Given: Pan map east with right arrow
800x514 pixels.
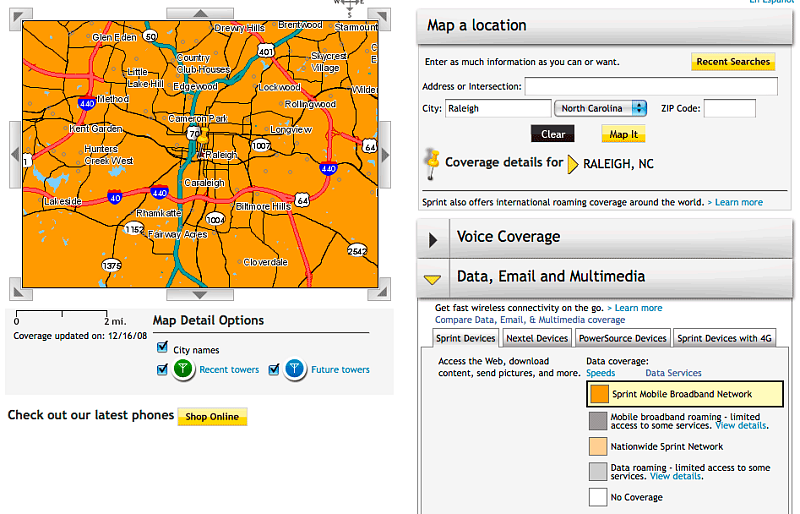Looking at the screenshot, I should pos(385,154).
